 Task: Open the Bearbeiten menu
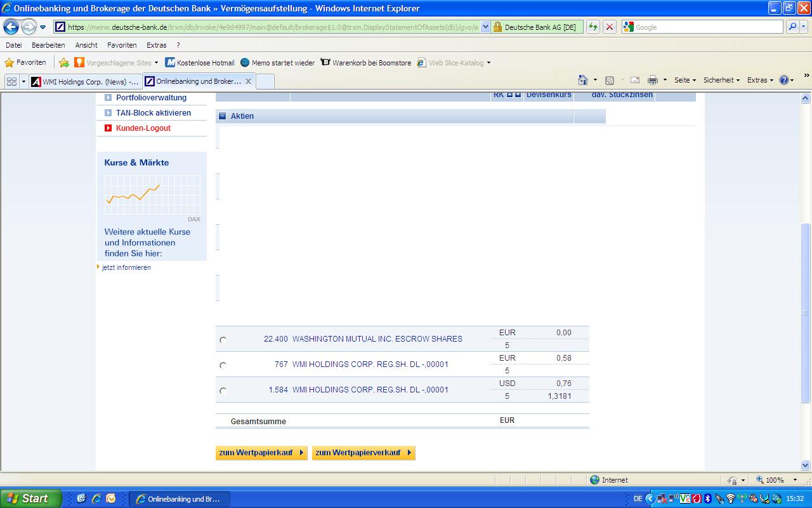[x=48, y=45]
